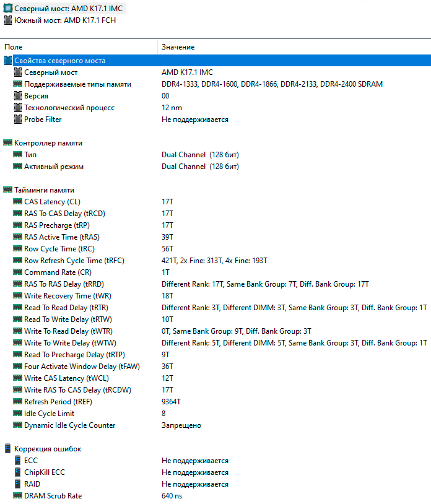The image size is (431, 504).
Task: Select the Read To Read Delay (tRTR) label
Action: pos(66,308)
